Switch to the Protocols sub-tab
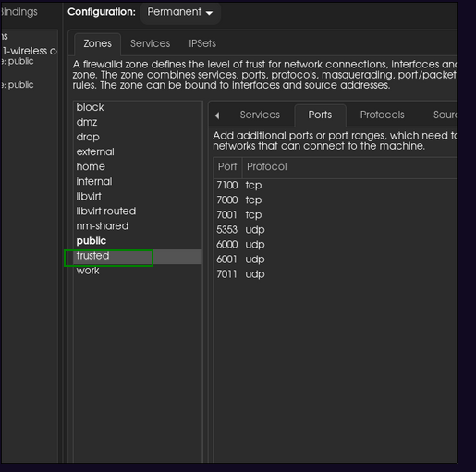The height and width of the screenshot is (472, 476). point(382,115)
